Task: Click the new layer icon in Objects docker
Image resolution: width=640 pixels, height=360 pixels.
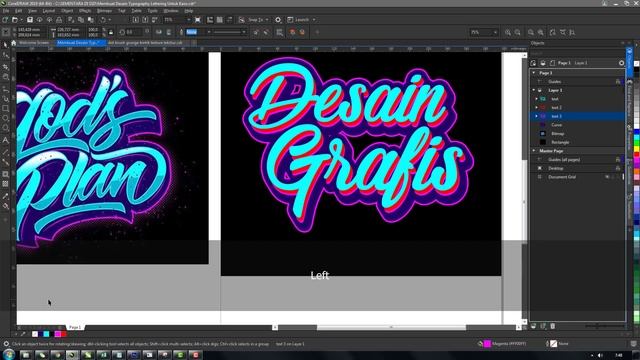Action: [533, 326]
